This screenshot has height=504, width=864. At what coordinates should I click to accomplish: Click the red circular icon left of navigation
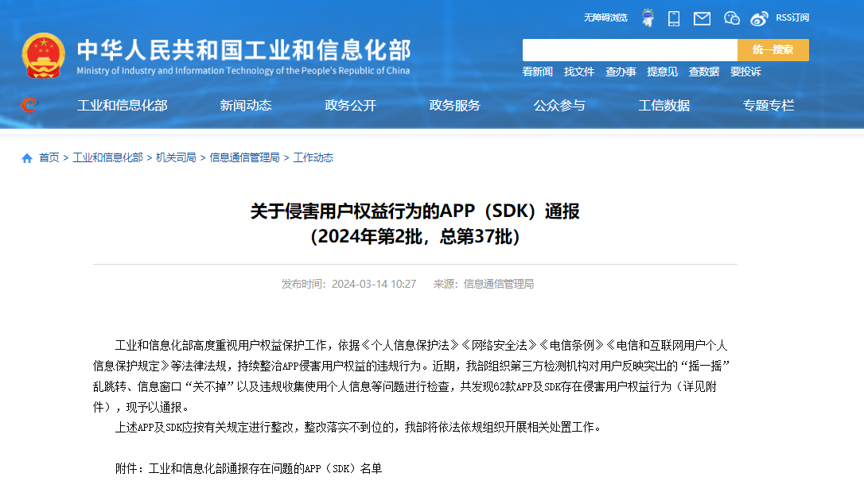pos(27,104)
